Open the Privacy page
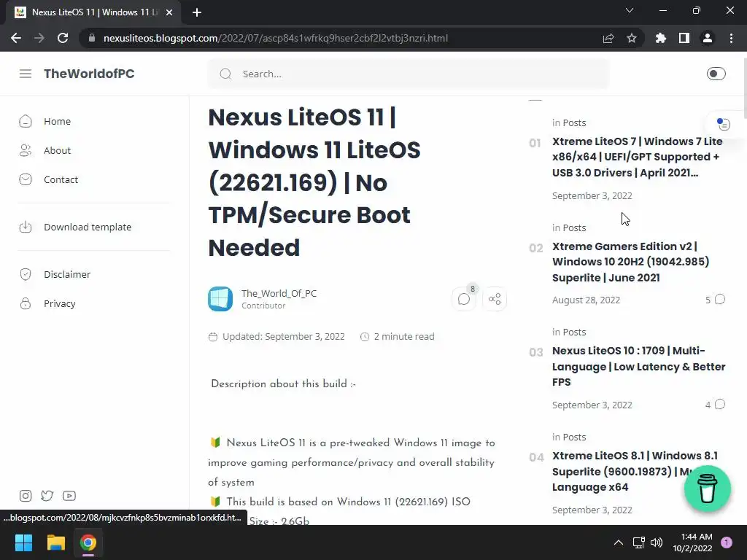Image resolution: width=747 pixels, height=560 pixels. 60,303
